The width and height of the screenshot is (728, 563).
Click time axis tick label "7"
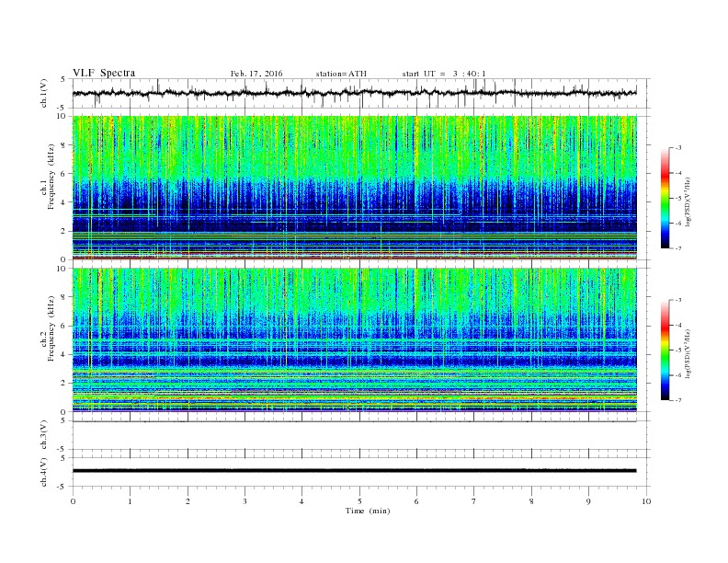tap(474, 501)
